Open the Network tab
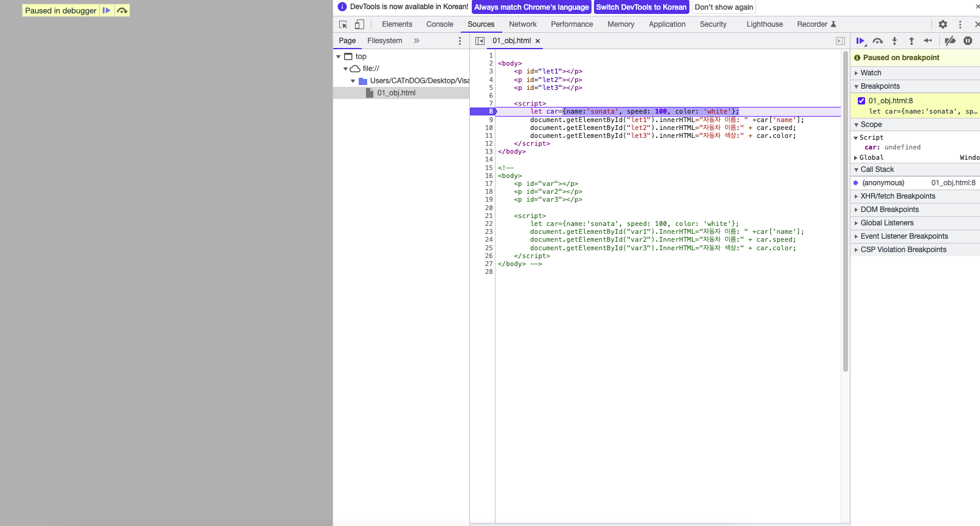The width and height of the screenshot is (980, 526). point(523,24)
